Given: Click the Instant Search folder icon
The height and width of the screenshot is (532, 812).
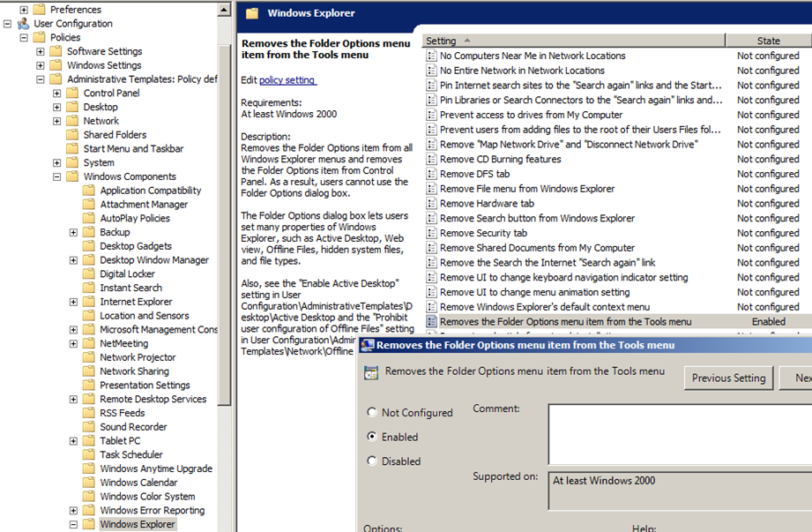Looking at the screenshot, I should click(89, 288).
